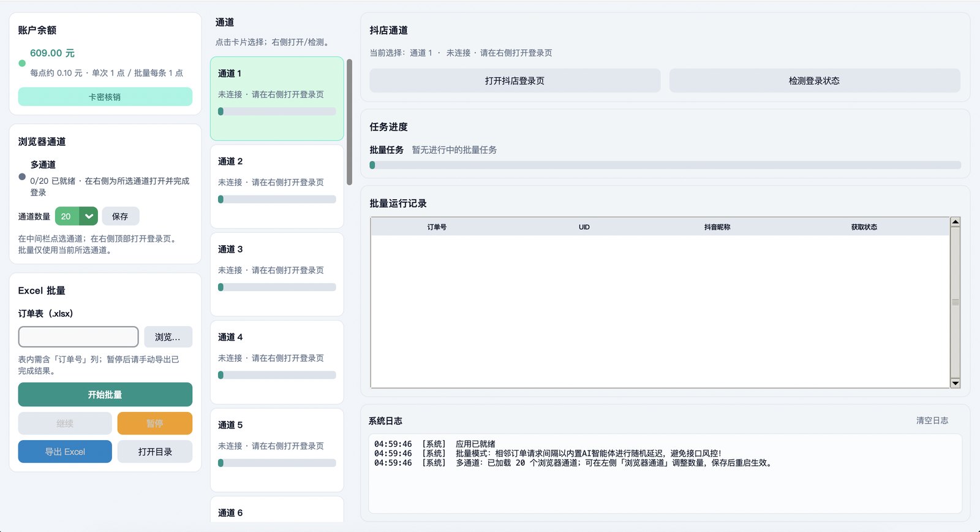Click the 抖音昵称 column header
The image size is (980, 532).
[717, 227]
